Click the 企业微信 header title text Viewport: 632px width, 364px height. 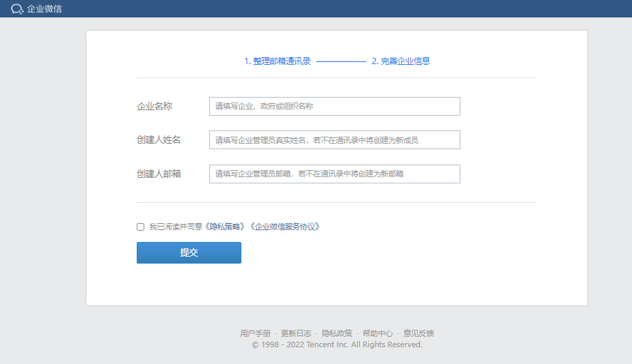point(45,9)
